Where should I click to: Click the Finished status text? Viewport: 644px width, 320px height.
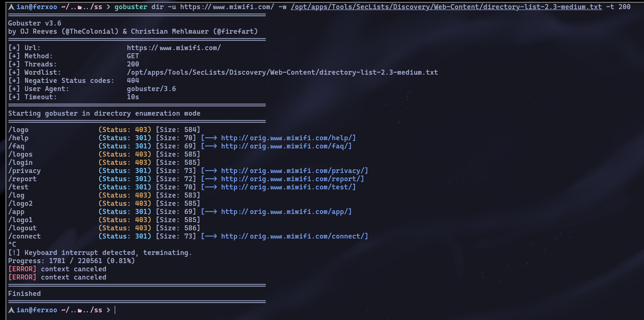[25, 294]
